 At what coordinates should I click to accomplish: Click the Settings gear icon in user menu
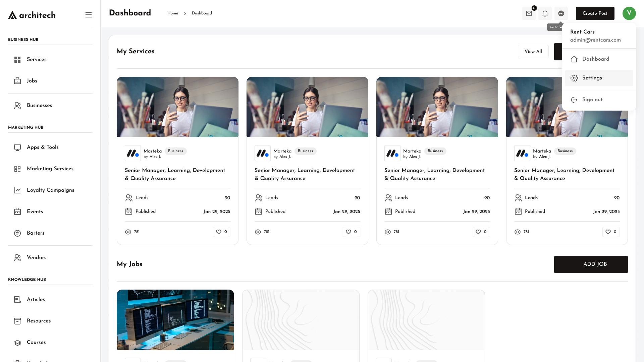coord(574,78)
